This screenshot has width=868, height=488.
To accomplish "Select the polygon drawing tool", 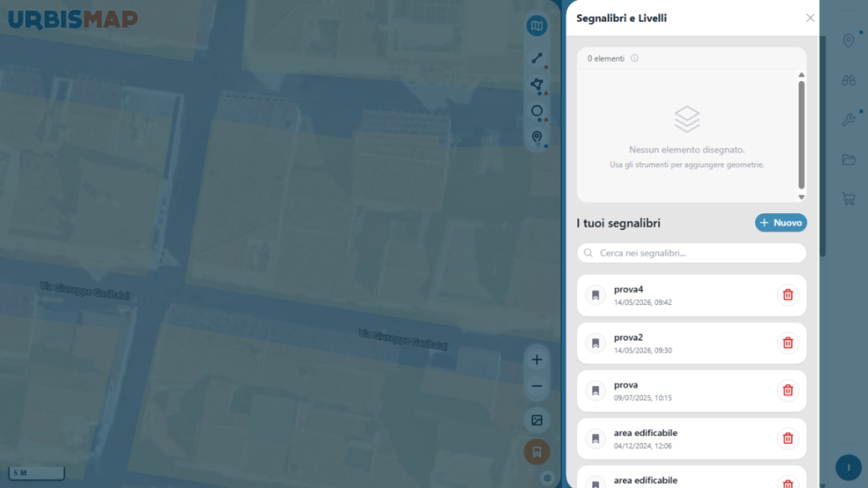I will pos(537,85).
